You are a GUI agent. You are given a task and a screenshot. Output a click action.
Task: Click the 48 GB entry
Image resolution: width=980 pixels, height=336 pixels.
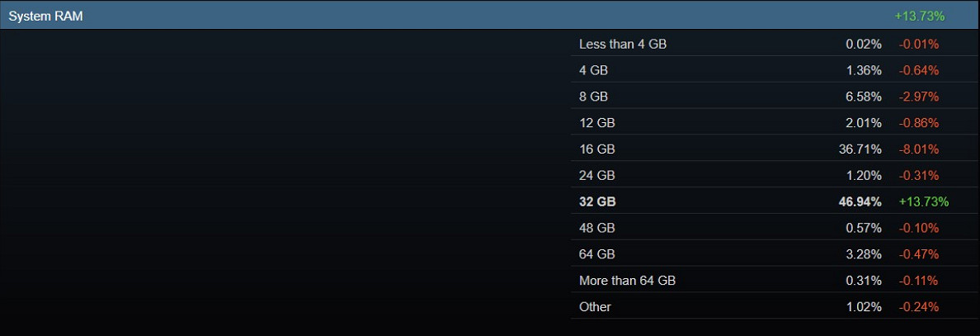click(596, 228)
